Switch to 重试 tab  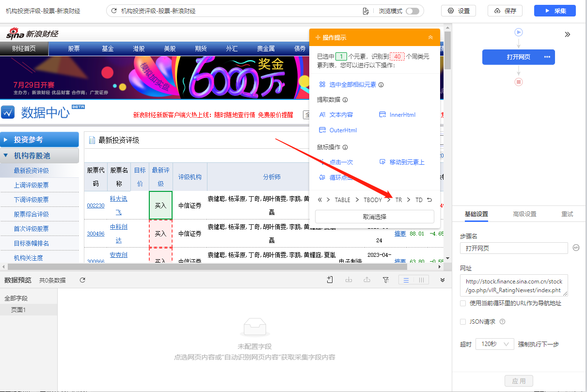(567, 214)
